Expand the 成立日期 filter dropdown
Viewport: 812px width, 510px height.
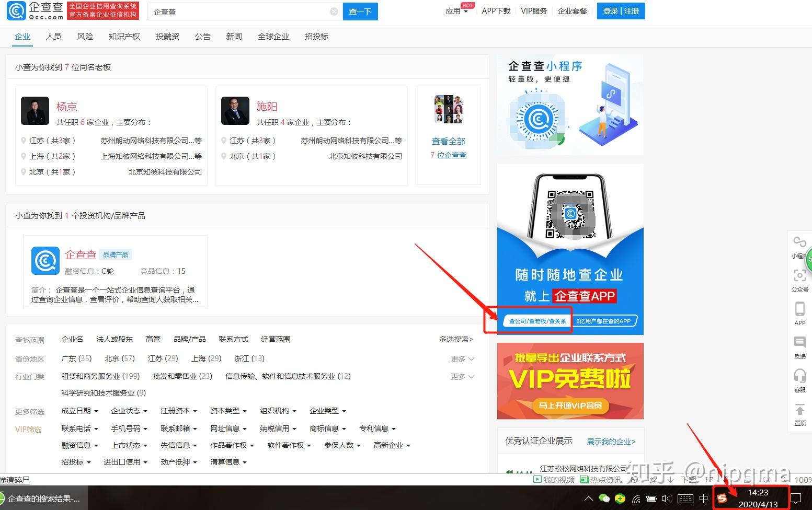[x=79, y=411]
